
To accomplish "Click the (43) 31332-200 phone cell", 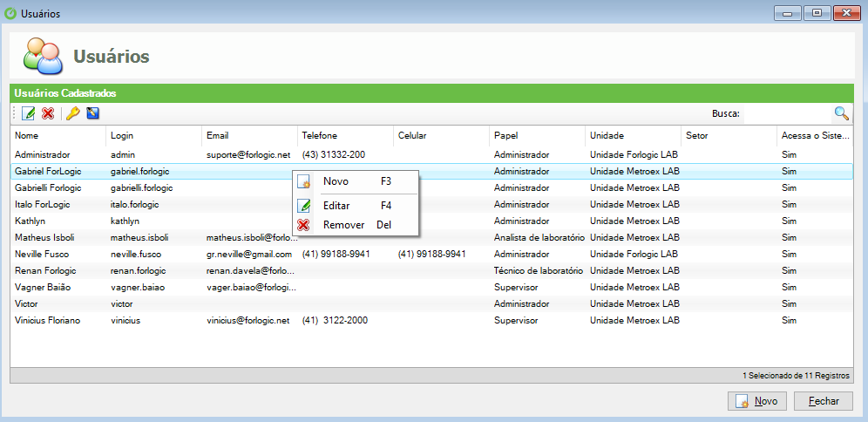I will click(x=334, y=154).
